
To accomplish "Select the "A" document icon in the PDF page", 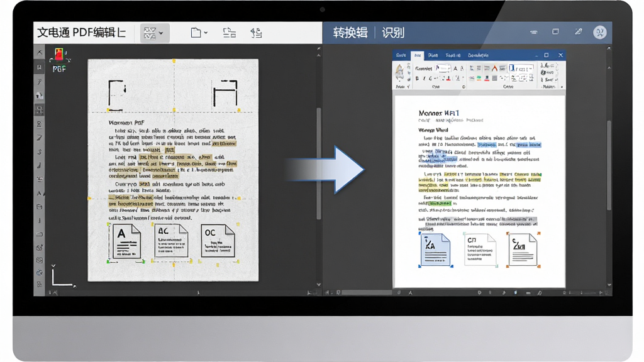I will (x=126, y=242).
